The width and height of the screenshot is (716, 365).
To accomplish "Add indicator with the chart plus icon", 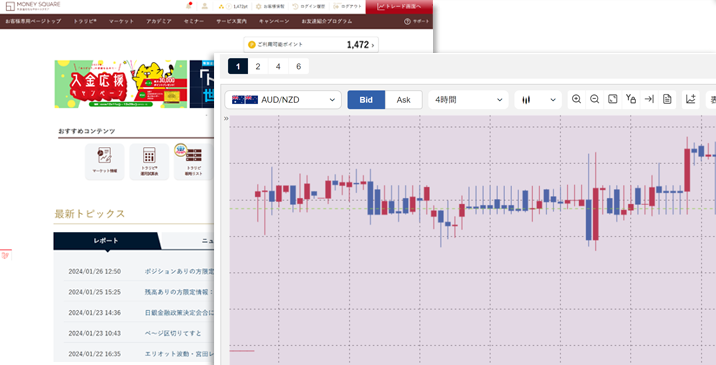I will point(690,99).
